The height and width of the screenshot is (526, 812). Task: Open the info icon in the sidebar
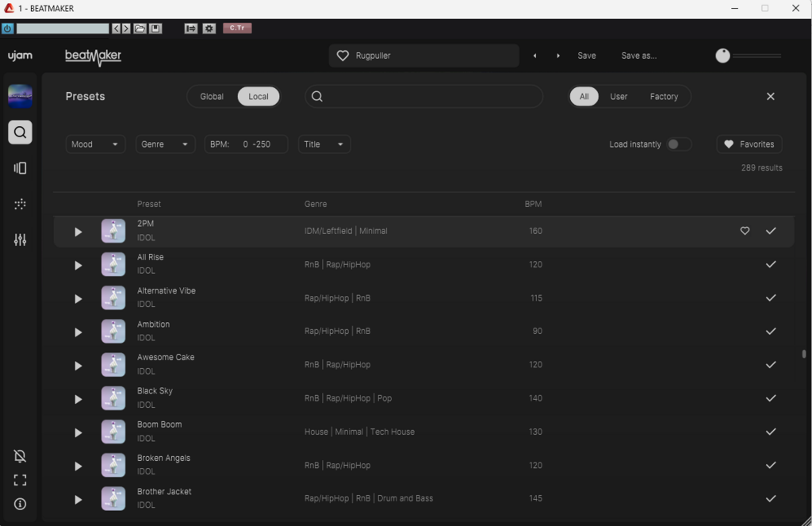[20, 504]
